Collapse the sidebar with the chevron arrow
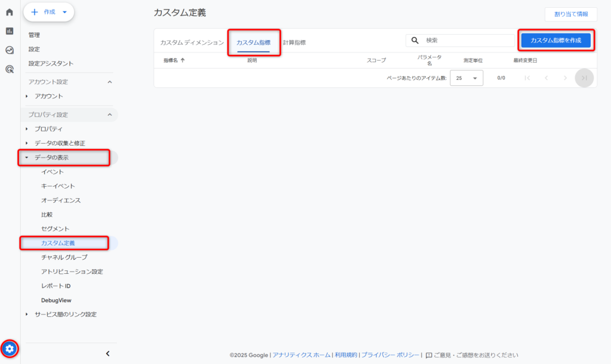Viewport: 611px width, 364px height. pyautogui.click(x=107, y=353)
